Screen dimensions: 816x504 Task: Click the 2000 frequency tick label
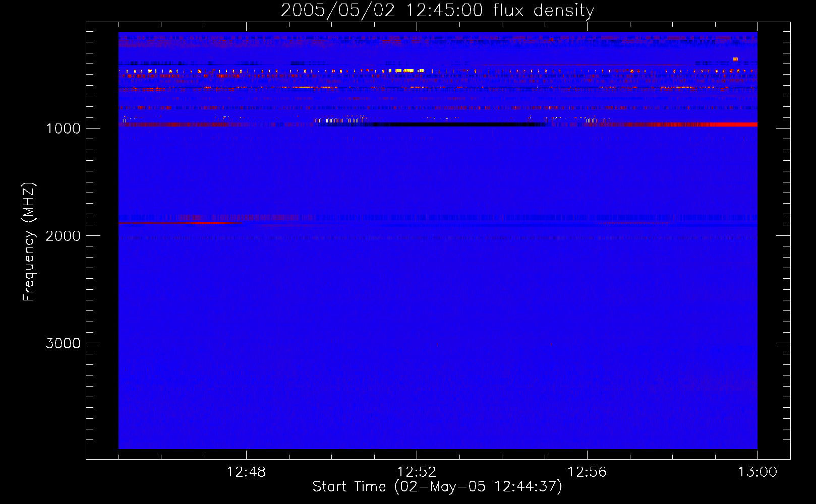point(64,236)
